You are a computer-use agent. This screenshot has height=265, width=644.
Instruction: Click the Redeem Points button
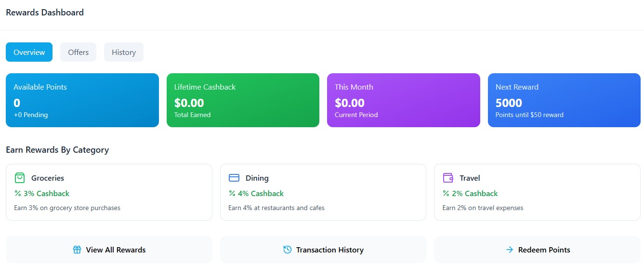click(x=537, y=250)
